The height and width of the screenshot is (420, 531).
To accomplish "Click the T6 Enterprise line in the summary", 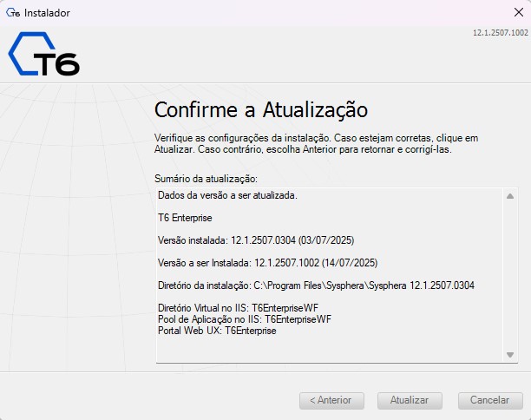I will click(185, 218).
